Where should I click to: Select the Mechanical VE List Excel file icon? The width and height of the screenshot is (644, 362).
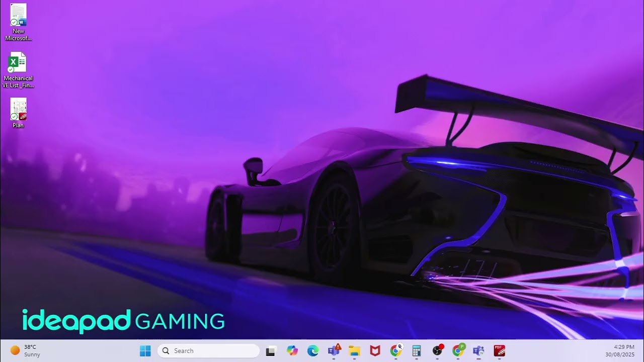[18, 70]
